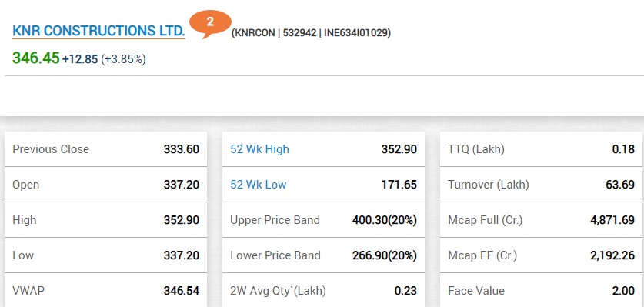Click the price change +12.85 text

(80, 59)
